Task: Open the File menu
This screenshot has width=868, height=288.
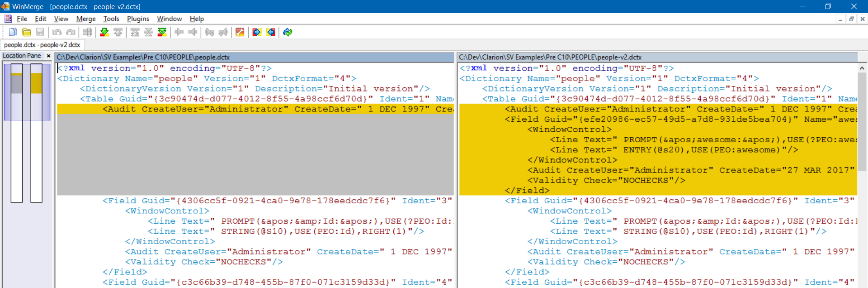Action: (x=22, y=19)
